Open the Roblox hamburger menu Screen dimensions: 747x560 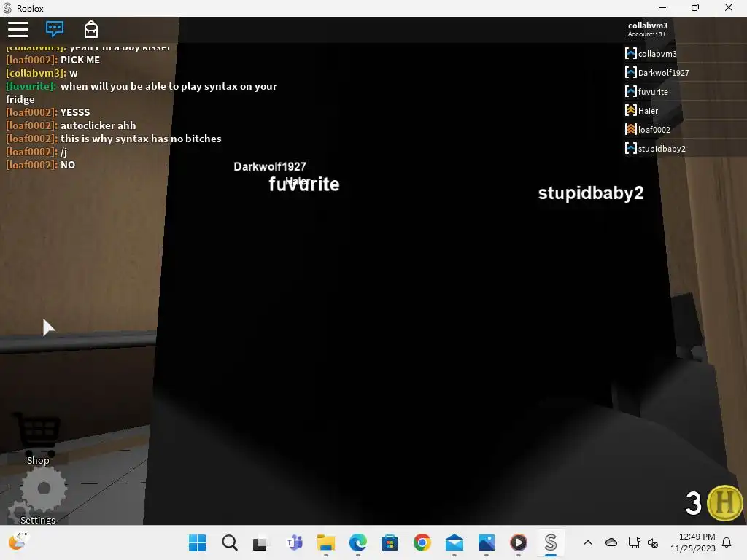[18, 29]
